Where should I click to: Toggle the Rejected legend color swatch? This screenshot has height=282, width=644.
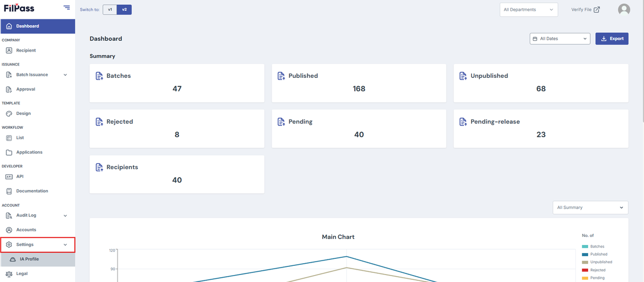tap(585, 270)
